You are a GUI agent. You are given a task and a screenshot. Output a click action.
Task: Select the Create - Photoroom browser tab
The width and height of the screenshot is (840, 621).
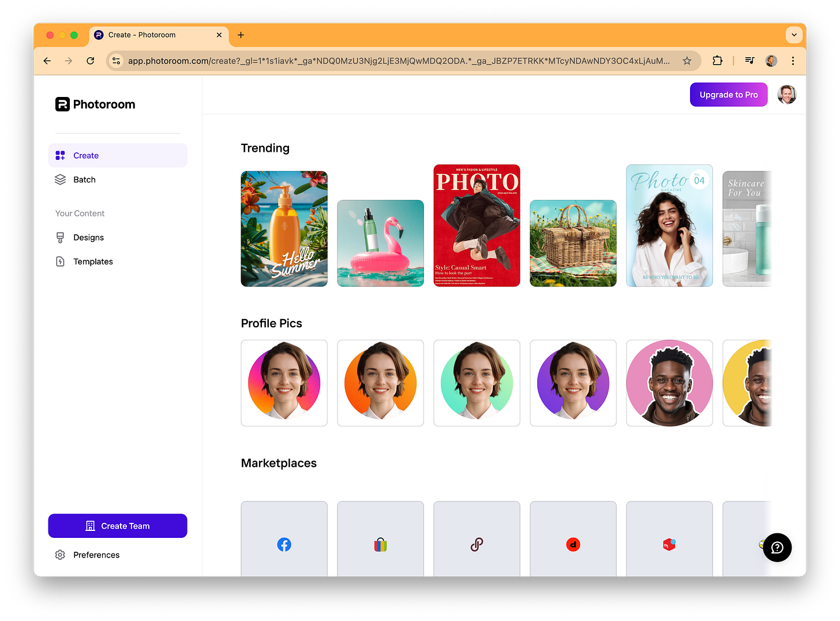tap(159, 35)
